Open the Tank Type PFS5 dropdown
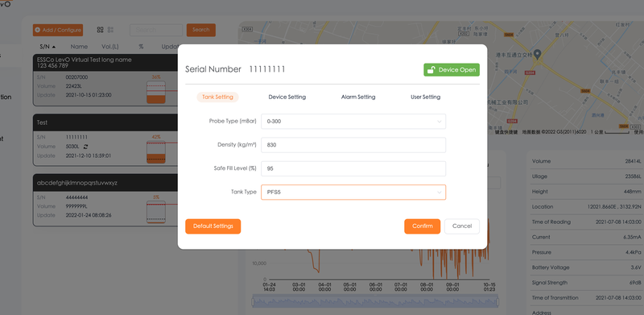The width and height of the screenshot is (644, 315). (353, 192)
